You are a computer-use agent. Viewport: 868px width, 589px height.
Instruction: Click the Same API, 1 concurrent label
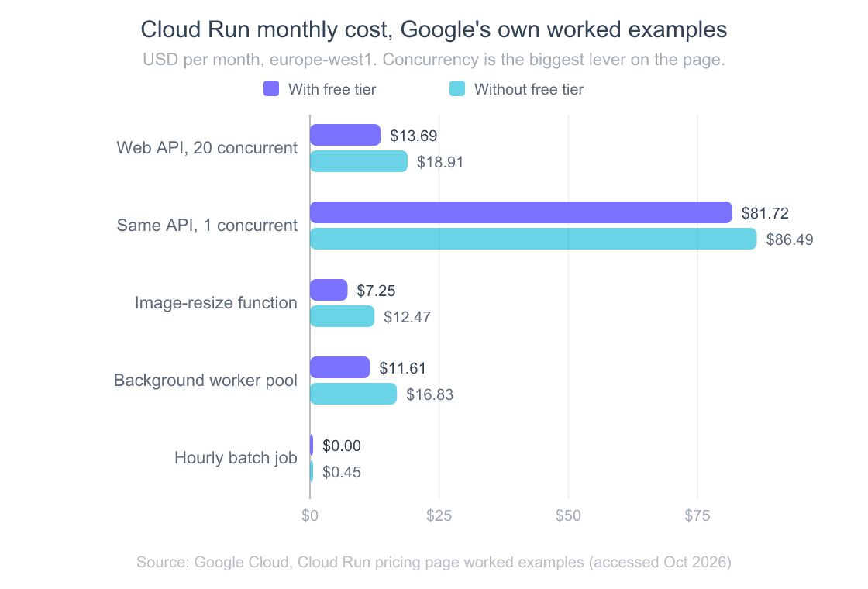pyautogui.click(x=207, y=226)
